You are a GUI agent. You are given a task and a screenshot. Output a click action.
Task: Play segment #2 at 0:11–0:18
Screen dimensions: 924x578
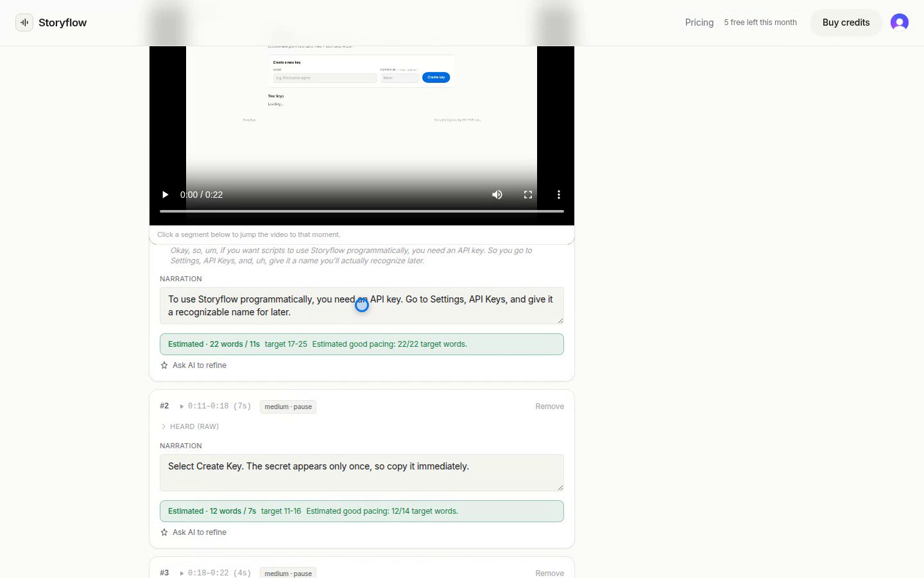point(215,406)
